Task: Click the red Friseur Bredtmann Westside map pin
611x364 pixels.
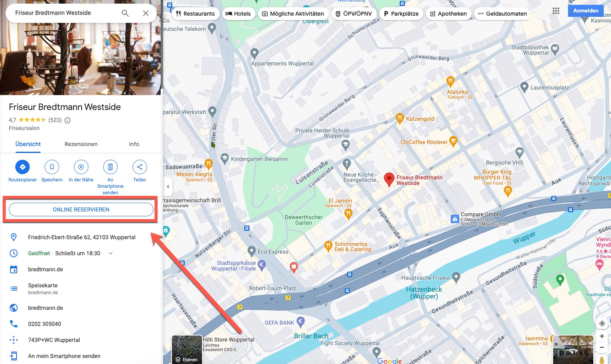Action: tap(389, 179)
